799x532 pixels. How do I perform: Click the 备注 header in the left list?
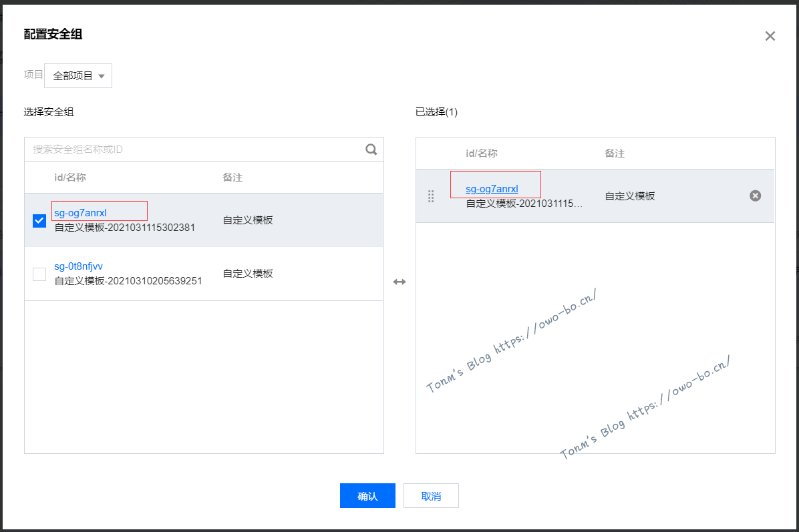tap(232, 178)
